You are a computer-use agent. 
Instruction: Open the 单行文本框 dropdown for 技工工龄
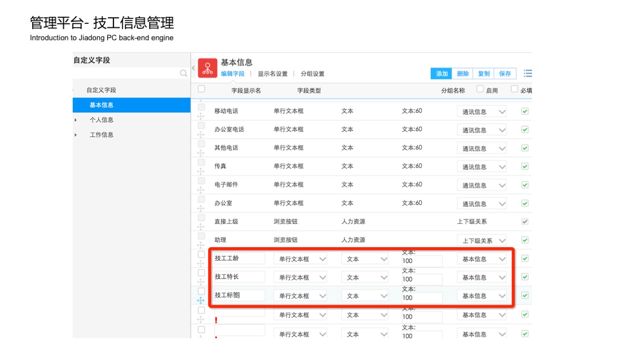tap(300, 259)
